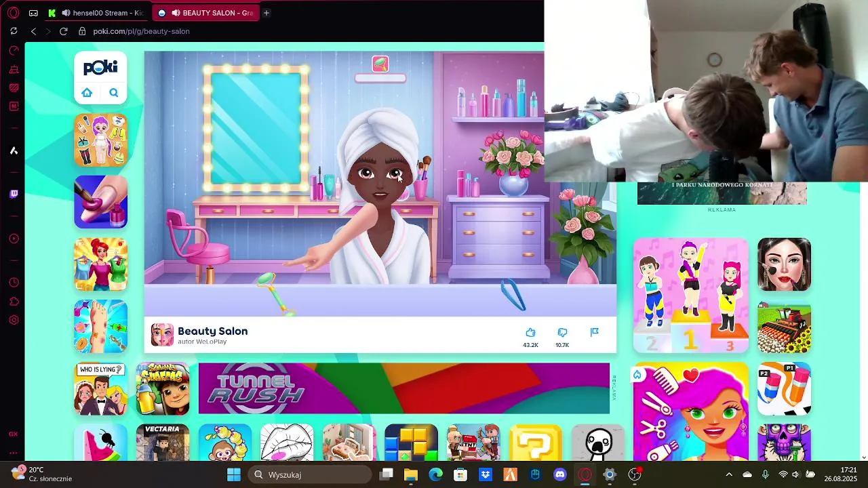Open sidebar extensions cube icon

[14, 302]
